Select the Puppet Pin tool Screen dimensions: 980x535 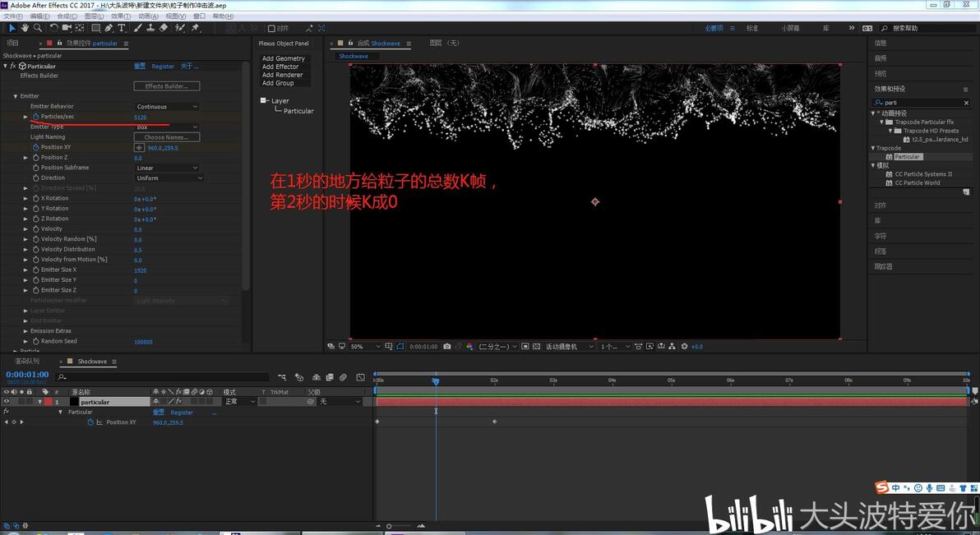195,28
